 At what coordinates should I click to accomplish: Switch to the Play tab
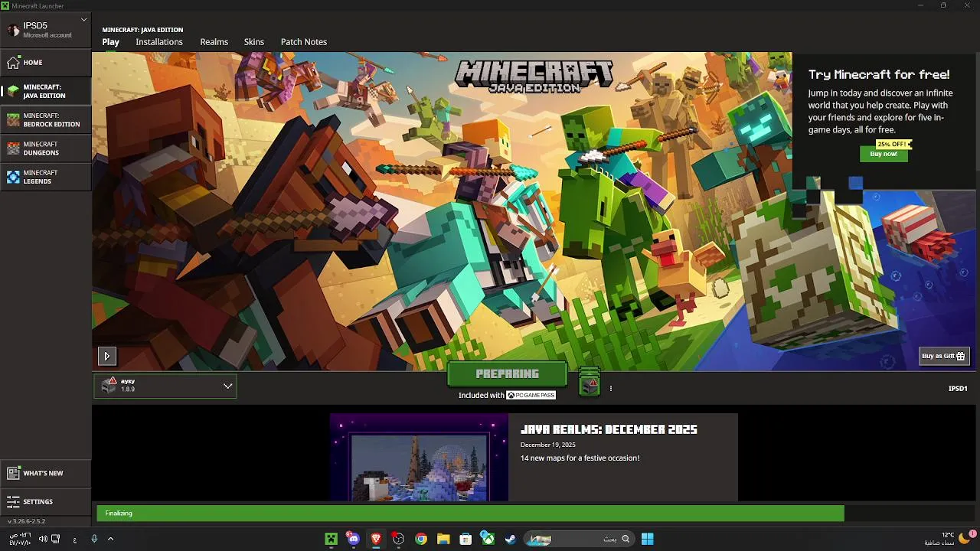point(111,42)
